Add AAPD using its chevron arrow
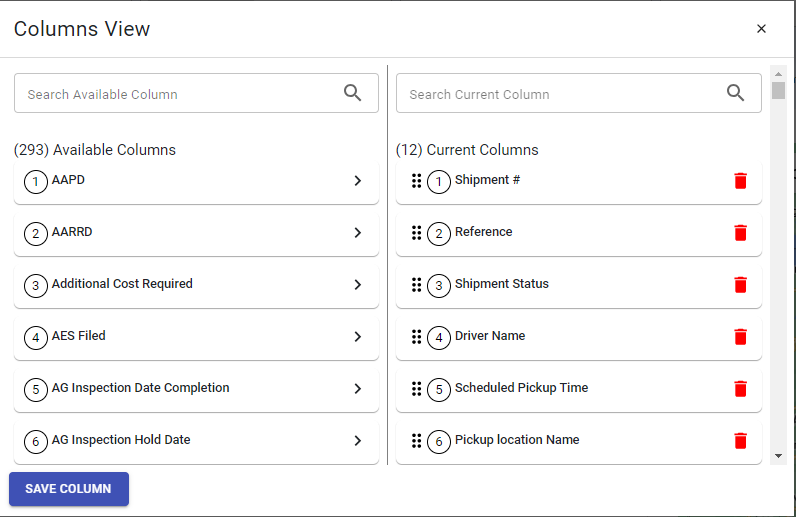This screenshot has height=517, width=796. coord(358,181)
